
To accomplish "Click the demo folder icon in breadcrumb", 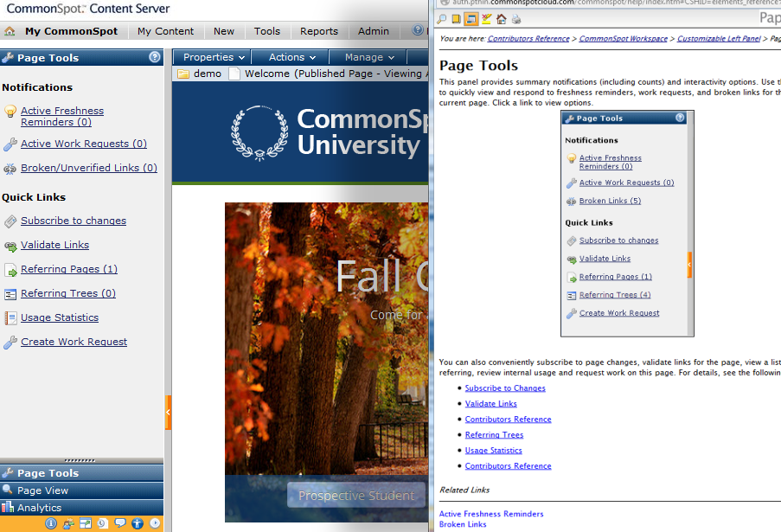I will (183, 74).
